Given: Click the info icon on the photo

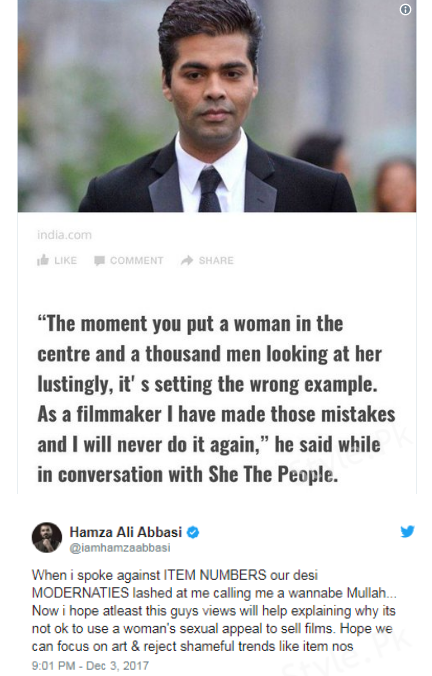Looking at the screenshot, I should [x=405, y=9].
